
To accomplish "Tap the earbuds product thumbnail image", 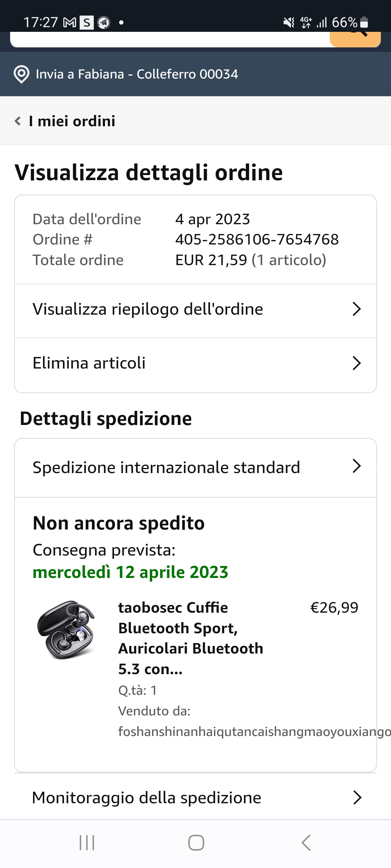I will point(67,630).
